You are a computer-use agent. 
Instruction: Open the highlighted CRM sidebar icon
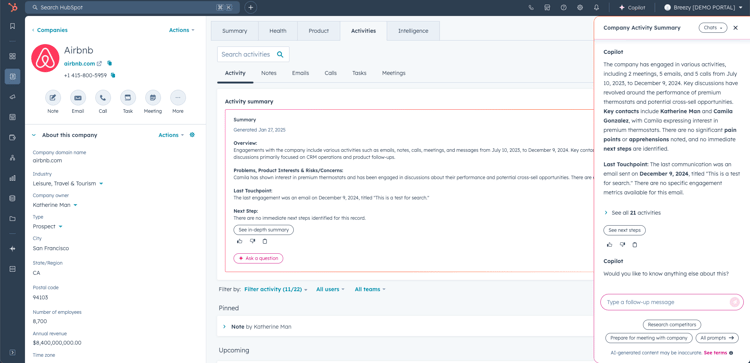coord(12,77)
